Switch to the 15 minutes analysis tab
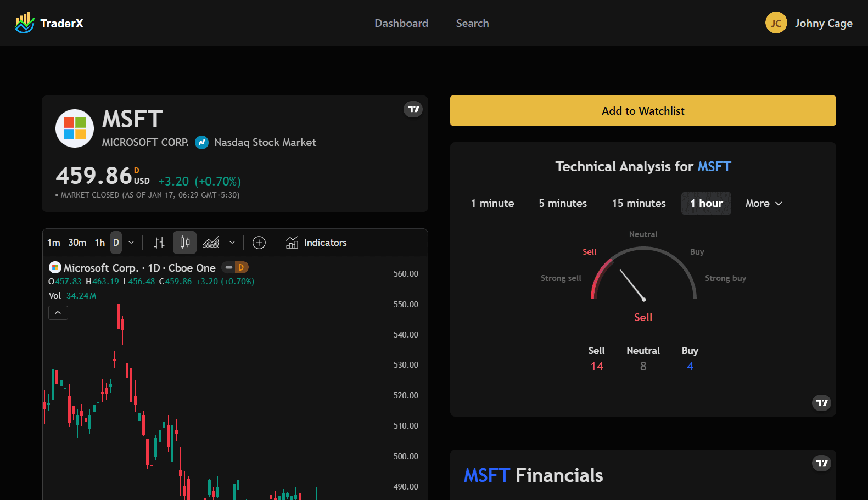 point(639,204)
